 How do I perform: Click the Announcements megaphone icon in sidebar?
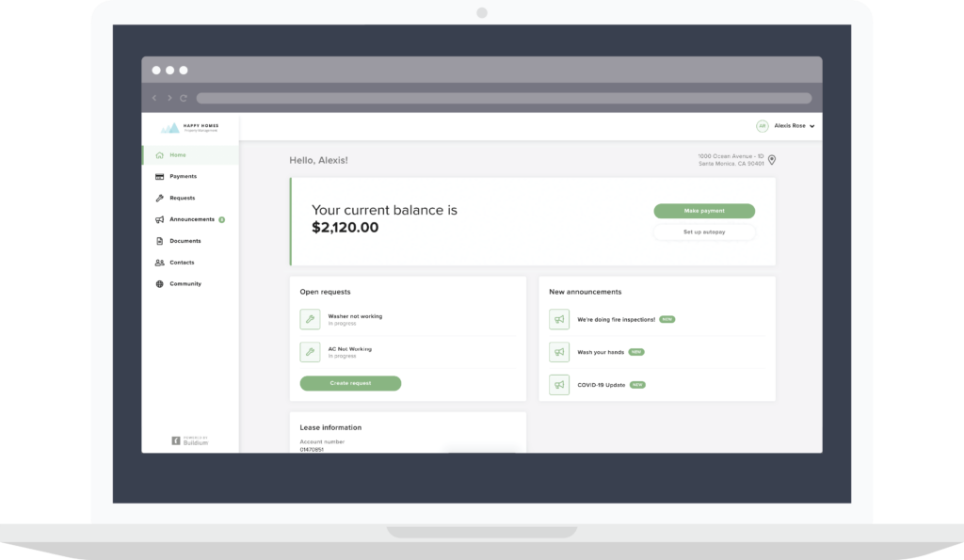coord(160,219)
